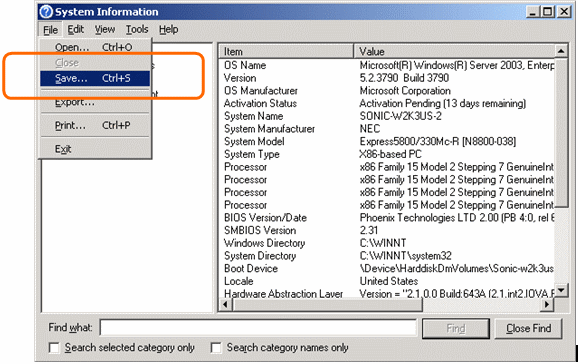Click the Value column header
Screen dimensions: 578x364
[x=454, y=51]
